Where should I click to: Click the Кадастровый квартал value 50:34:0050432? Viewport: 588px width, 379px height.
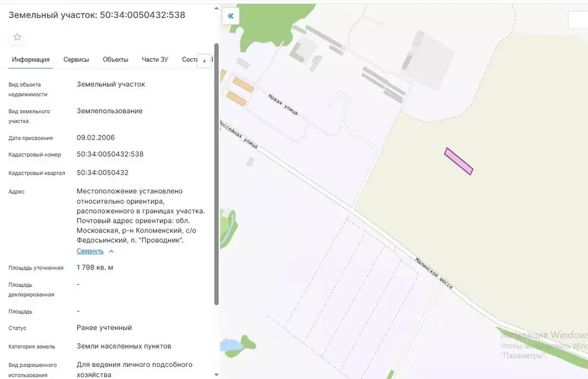point(102,172)
